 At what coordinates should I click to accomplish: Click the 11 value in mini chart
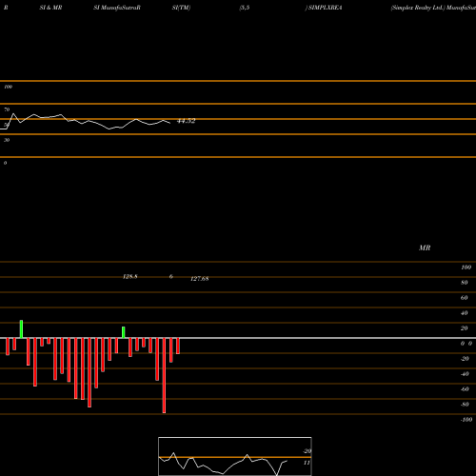click(307, 463)
